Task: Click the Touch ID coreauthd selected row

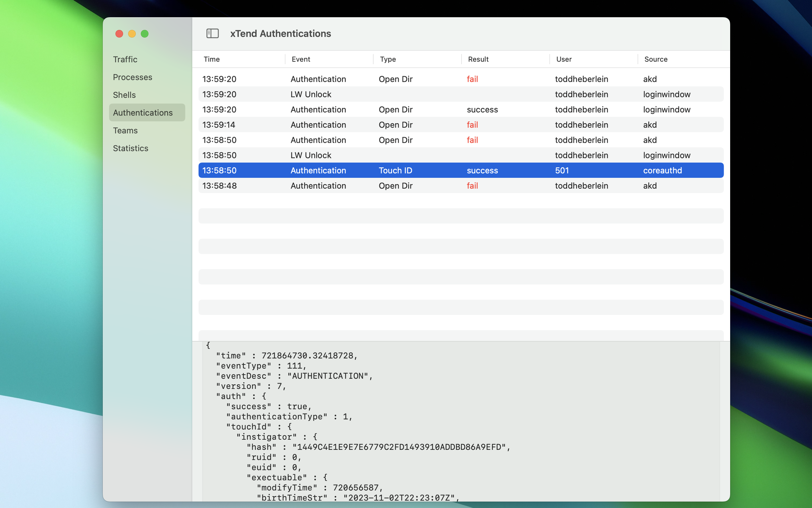Action: click(461, 170)
